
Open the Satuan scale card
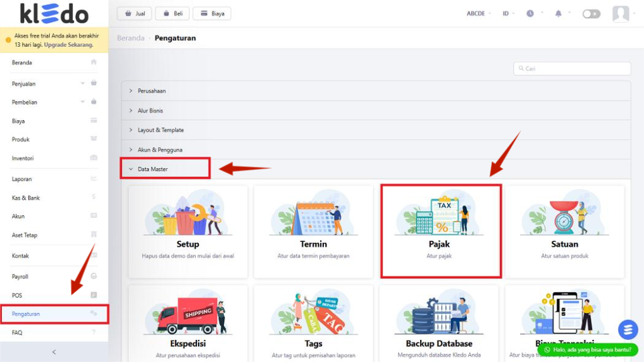(x=564, y=230)
